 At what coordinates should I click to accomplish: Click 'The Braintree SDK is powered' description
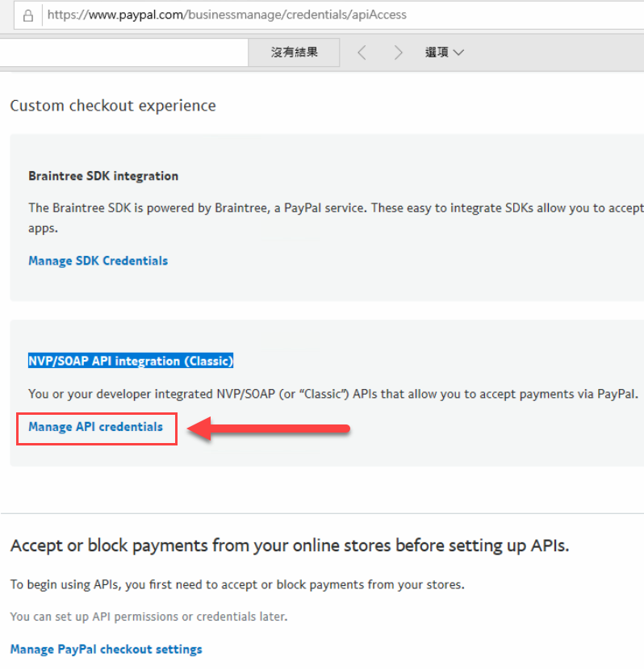click(x=336, y=218)
